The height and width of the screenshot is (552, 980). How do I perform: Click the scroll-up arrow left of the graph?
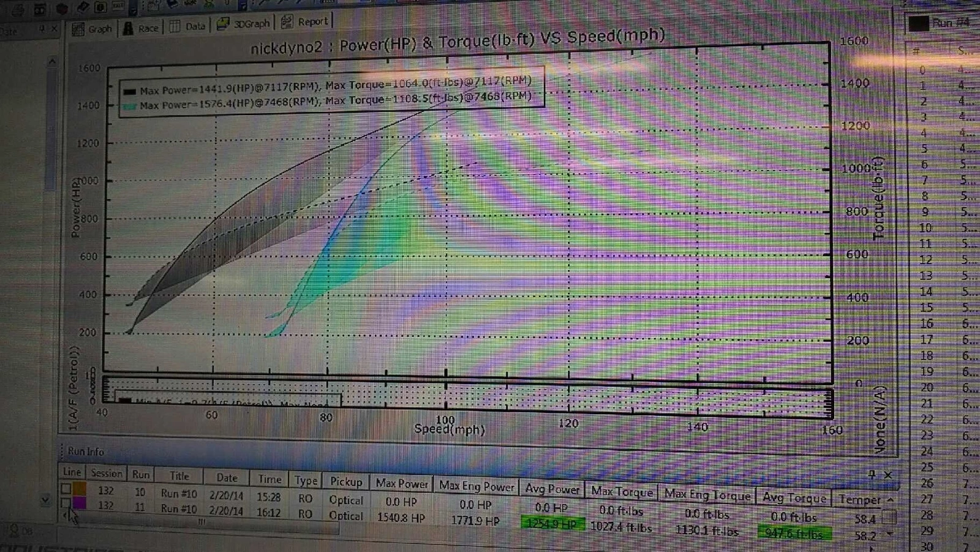pos(53,61)
